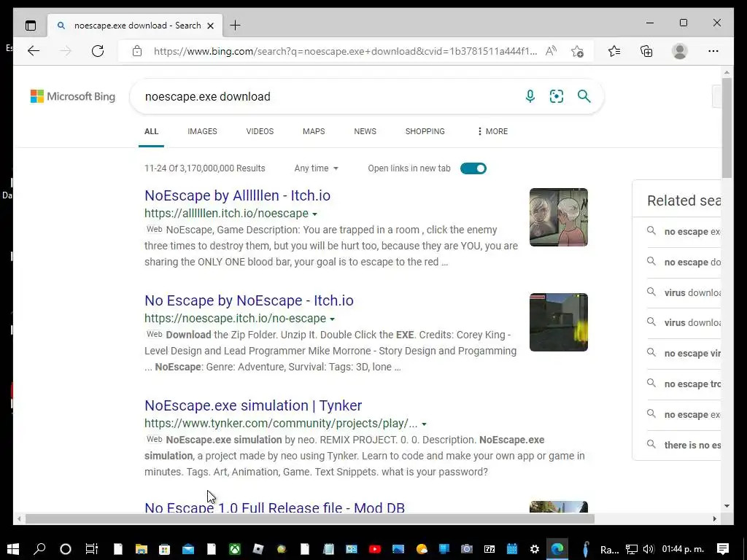Open Settings gear on taskbar
Screen dimensions: 747x560
535,549
